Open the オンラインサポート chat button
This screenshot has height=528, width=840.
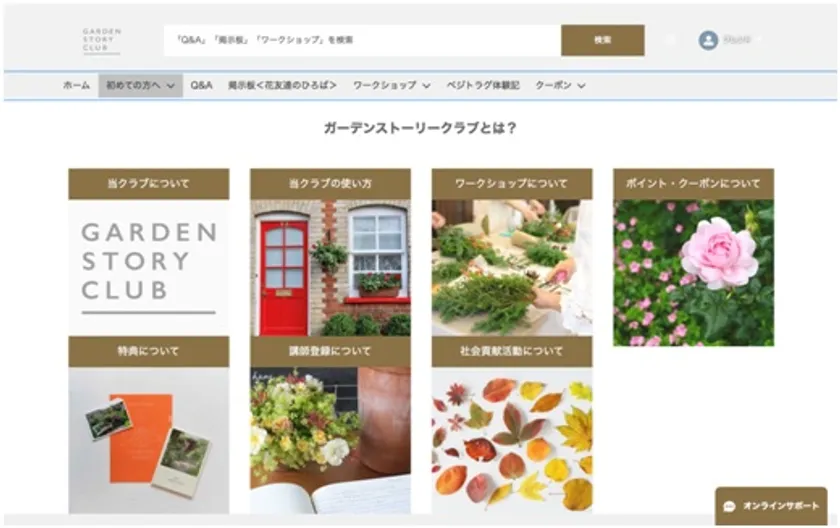(x=771, y=506)
